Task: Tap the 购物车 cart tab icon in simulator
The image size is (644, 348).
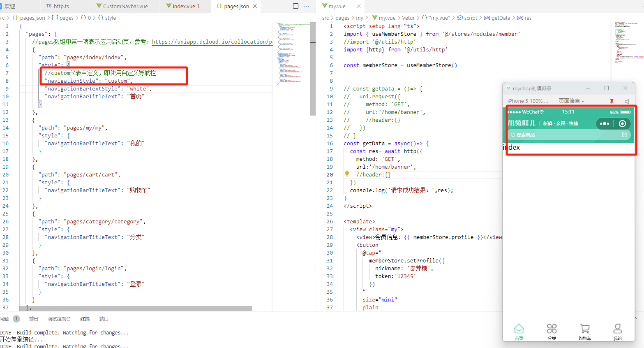Action: (585, 329)
